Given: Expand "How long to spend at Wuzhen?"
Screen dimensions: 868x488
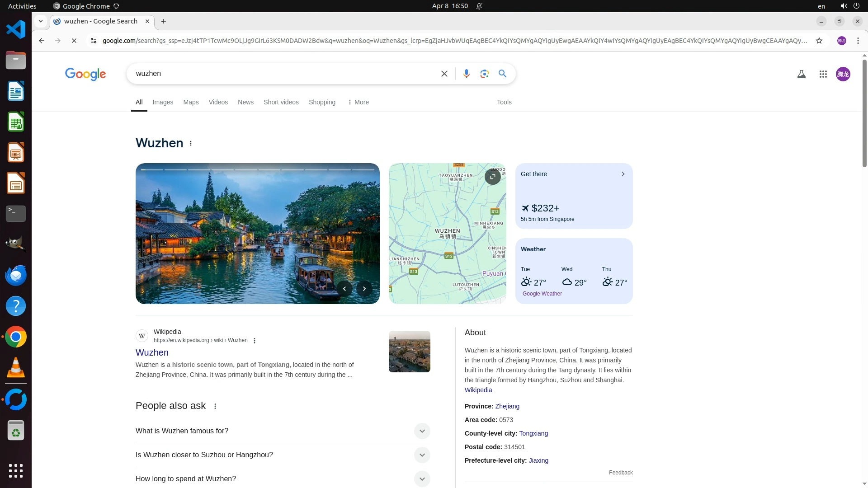Looking at the screenshot, I should click(x=421, y=479).
